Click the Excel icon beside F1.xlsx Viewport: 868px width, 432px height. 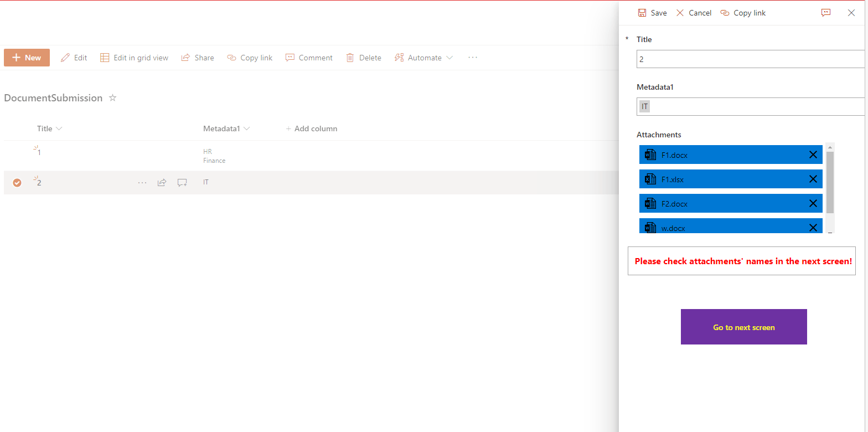pos(650,179)
